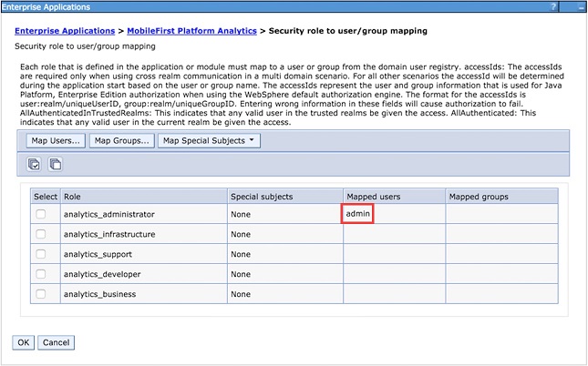
Task: Click None in the analytics_administrator row
Action: [241, 214]
